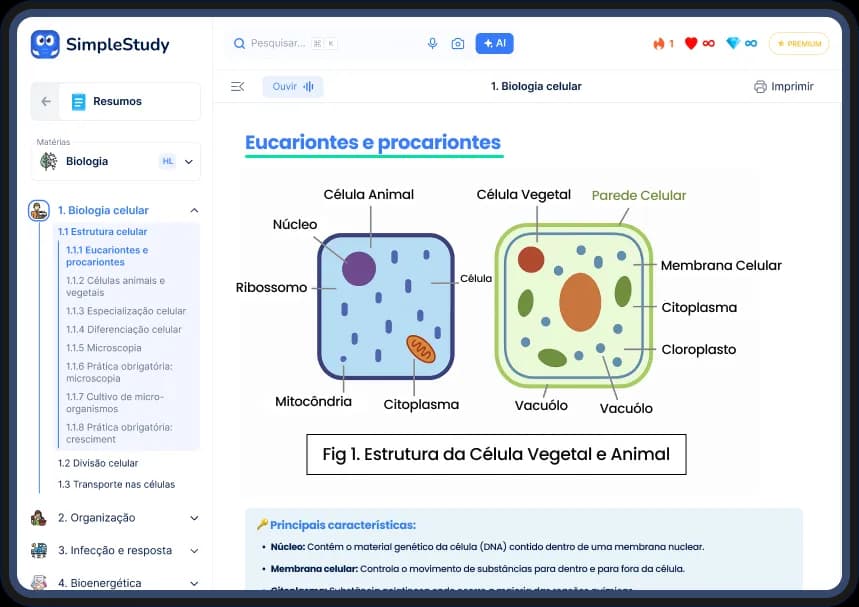Screen dimensions: 859x607
Task: Click the Premium upgrade button
Action: (x=798, y=44)
